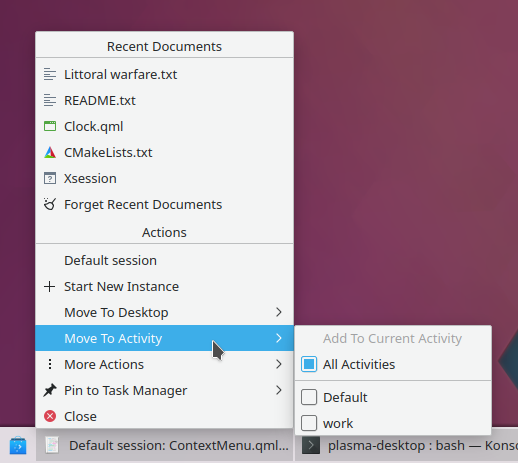518x463 pixels.
Task: Expand the More Actions submenu chevron
Action: coord(279,364)
